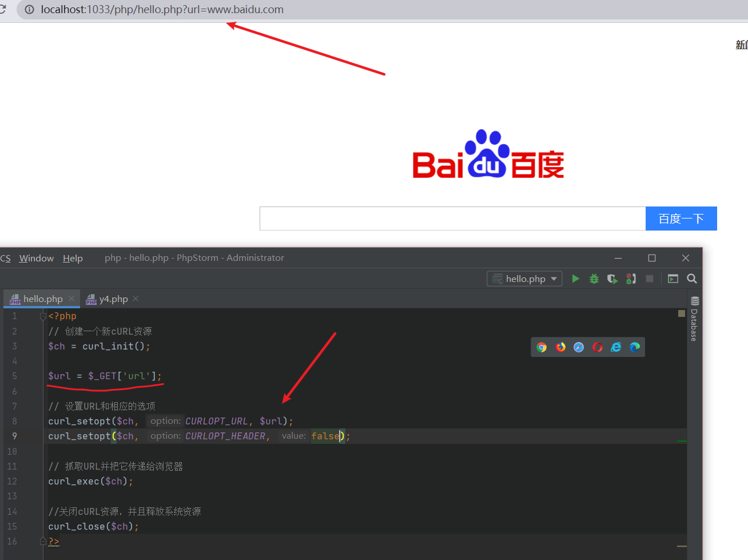Click CURLOPT_HEADER constant in line 9
748x560 pixels.
click(x=225, y=436)
